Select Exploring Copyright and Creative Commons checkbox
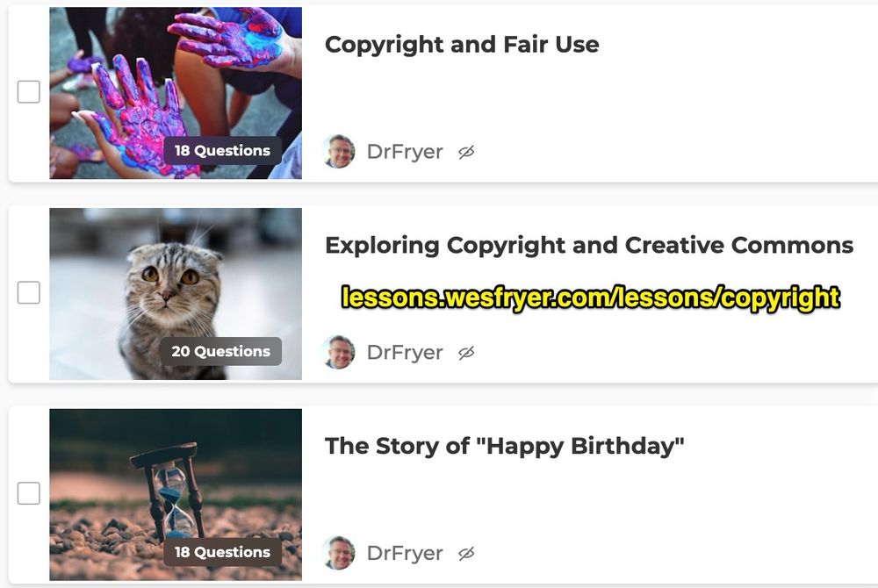The height and width of the screenshot is (588, 878). [29, 292]
